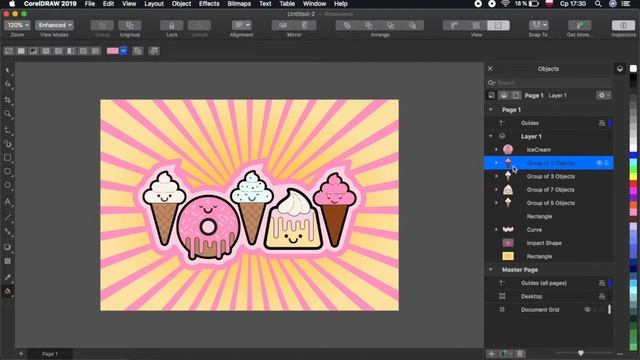Adjust the Objects panel thumbnail size slider

[x=581, y=353]
